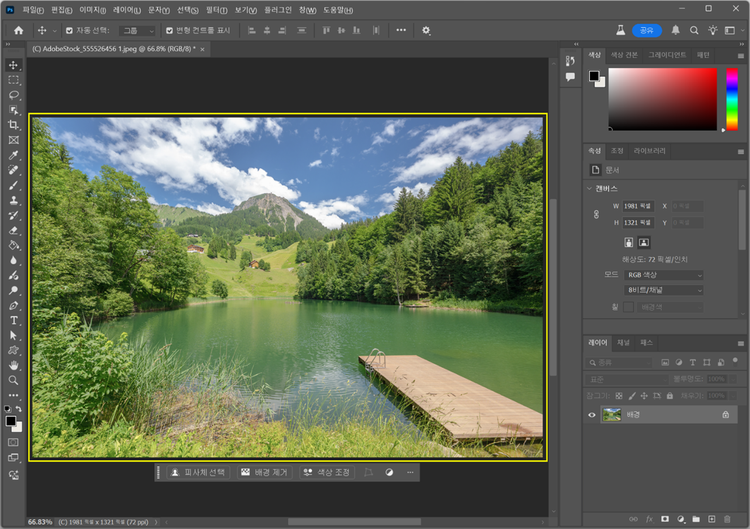This screenshot has width=750, height=529.
Task: Toggle the 변형 컨트롤 표시 checkbox
Action: coord(169,30)
